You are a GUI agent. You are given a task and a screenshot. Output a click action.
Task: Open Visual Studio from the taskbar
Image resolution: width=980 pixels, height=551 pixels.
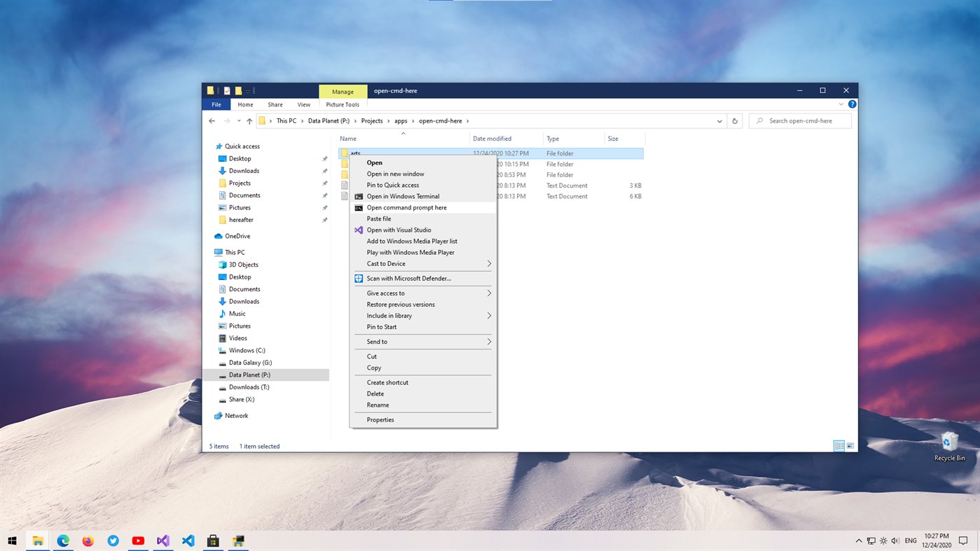tap(163, 540)
